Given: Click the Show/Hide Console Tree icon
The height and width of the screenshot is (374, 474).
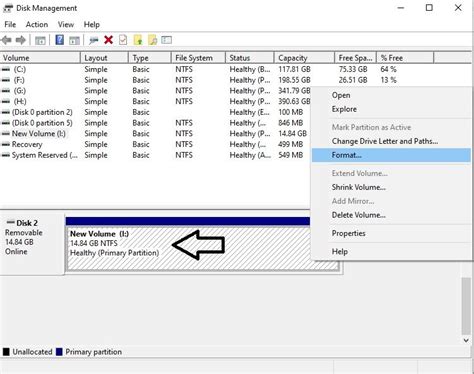Looking at the screenshot, I should click(x=40, y=40).
